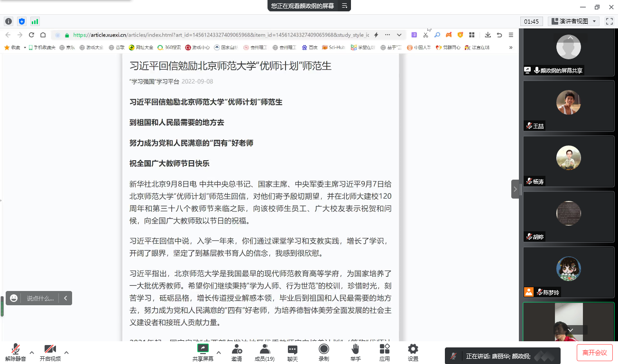618x364 pixels.
Task: Open the 邀请 invite icon
Action: (x=237, y=352)
